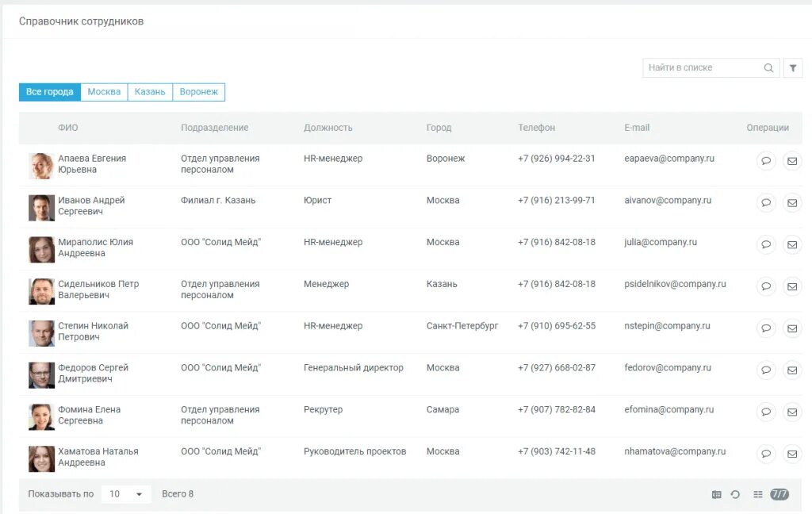
Task: Filter by Казань city tab
Action: click(x=150, y=92)
